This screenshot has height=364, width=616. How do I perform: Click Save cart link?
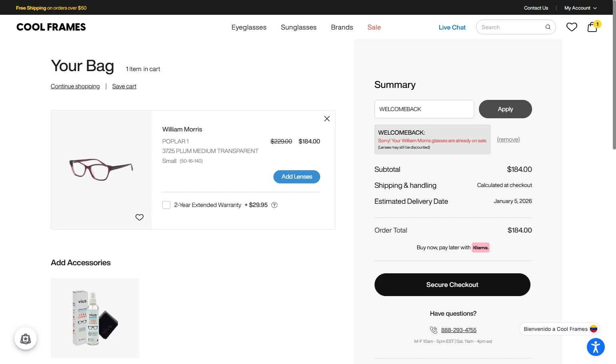(x=124, y=86)
